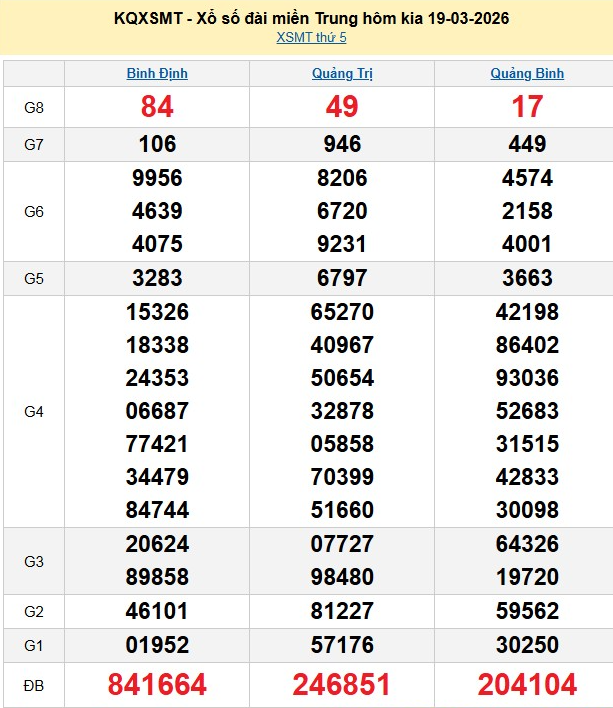This screenshot has height=708, width=613.
Task: Click G7 result 946
Action: 342,144
